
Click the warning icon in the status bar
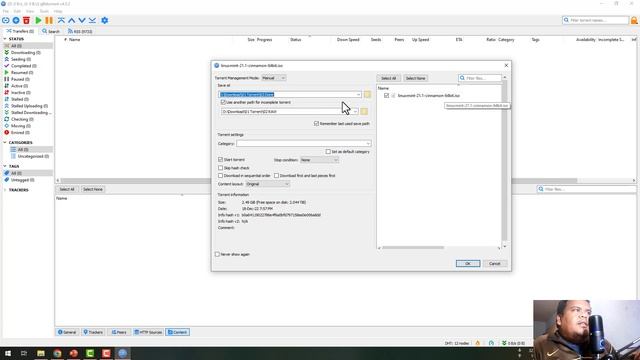(478, 343)
